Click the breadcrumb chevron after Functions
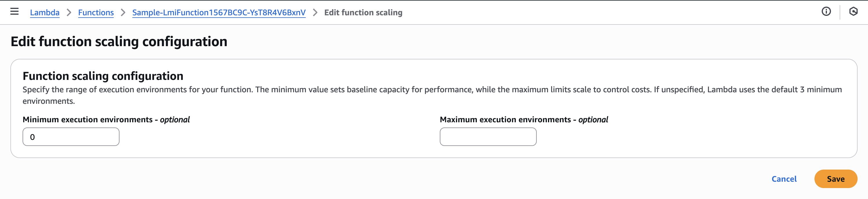The width and height of the screenshot is (868, 199). tap(123, 12)
